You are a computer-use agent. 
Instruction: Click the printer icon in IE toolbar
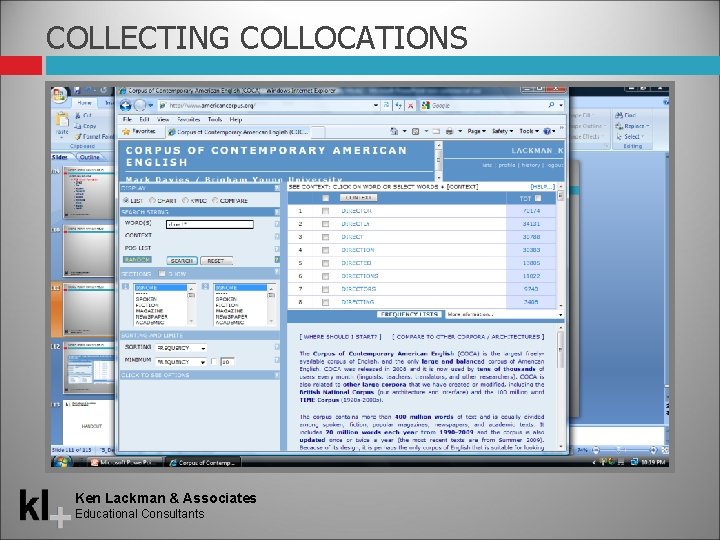pos(450,131)
